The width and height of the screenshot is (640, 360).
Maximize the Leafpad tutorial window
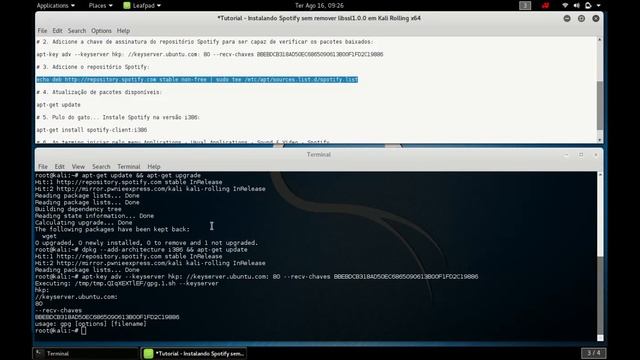pos(581,18)
